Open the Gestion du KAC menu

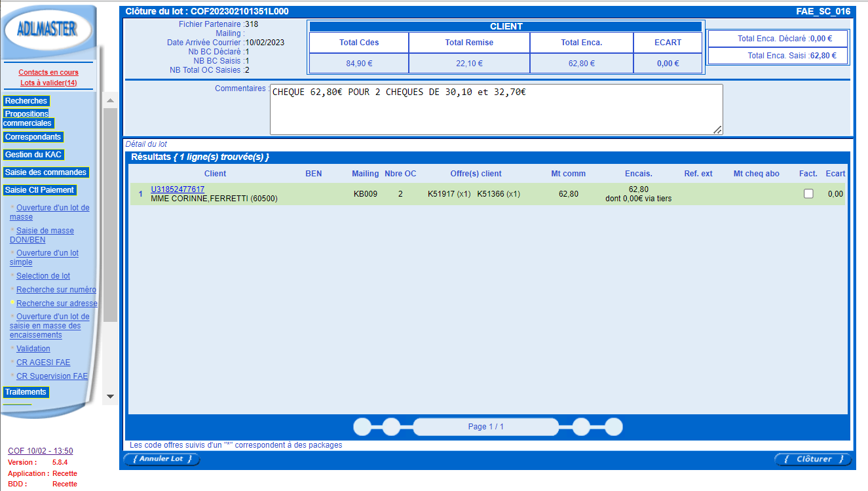click(33, 155)
